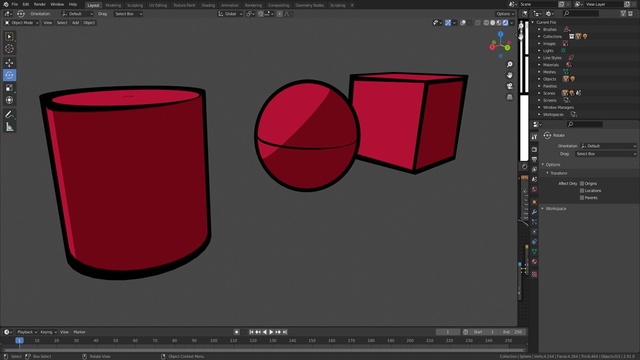This screenshot has height=360, width=640.
Task: Open the Scene properties tab
Action: pos(534,180)
